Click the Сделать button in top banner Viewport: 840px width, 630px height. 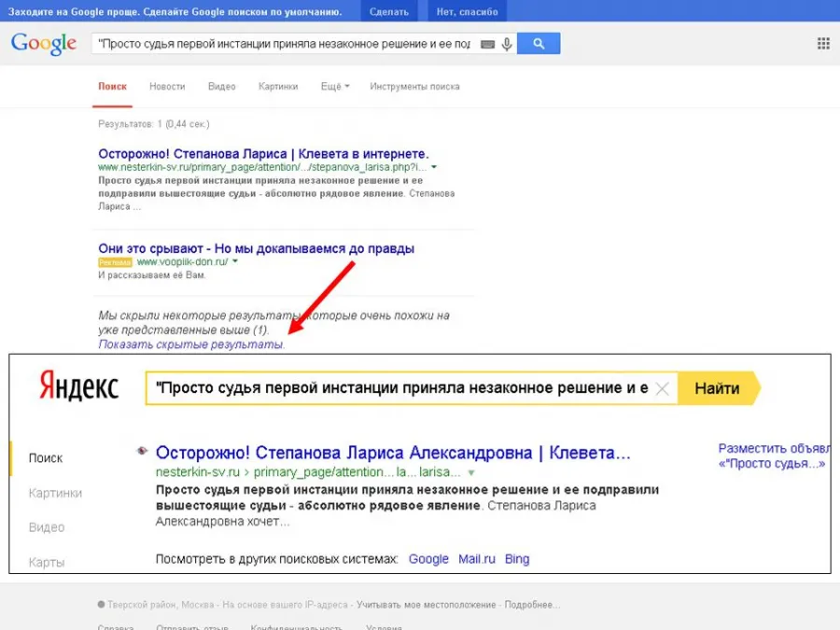(389, 11)
